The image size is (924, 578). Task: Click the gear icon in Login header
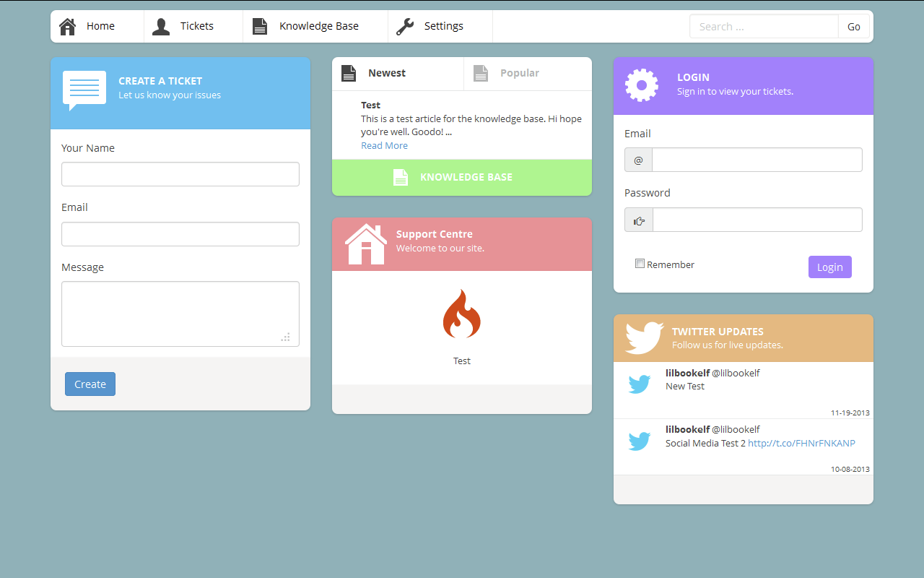(642, 85)
